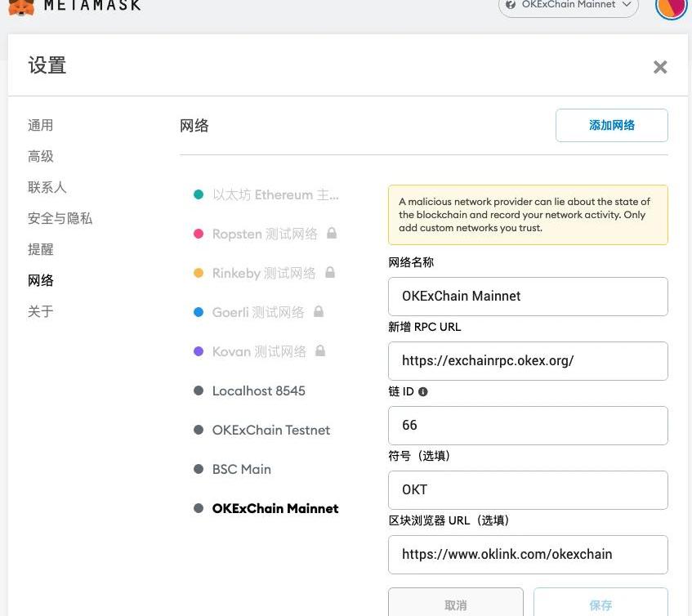Click the lock icon beside Goerli 测试网络
Screen dimensions: 692x616
point(319,311)
